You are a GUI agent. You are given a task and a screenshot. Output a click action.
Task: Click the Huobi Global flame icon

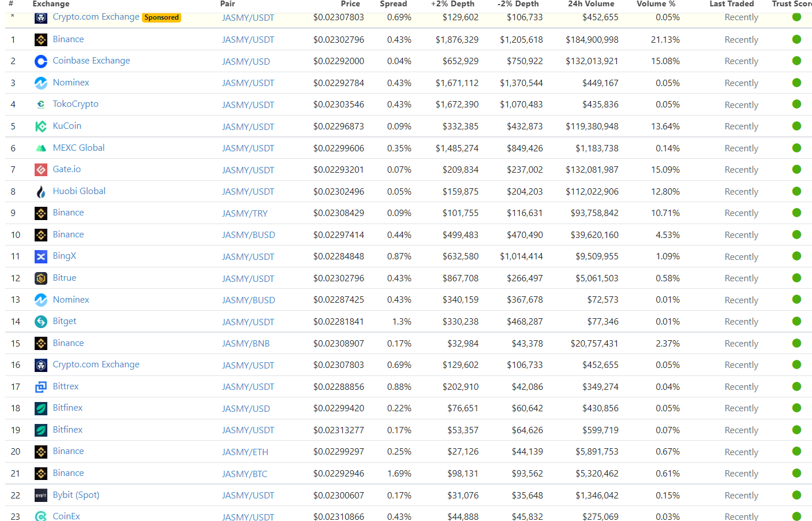41,192
